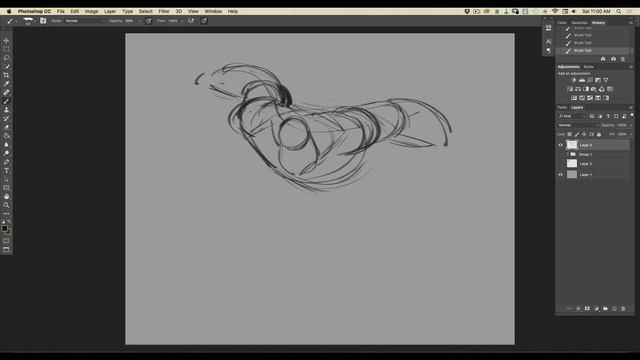This screenshot has width=640, height=360.
Task: Swap foreground and background colors
Action: (x=9, y=222)
